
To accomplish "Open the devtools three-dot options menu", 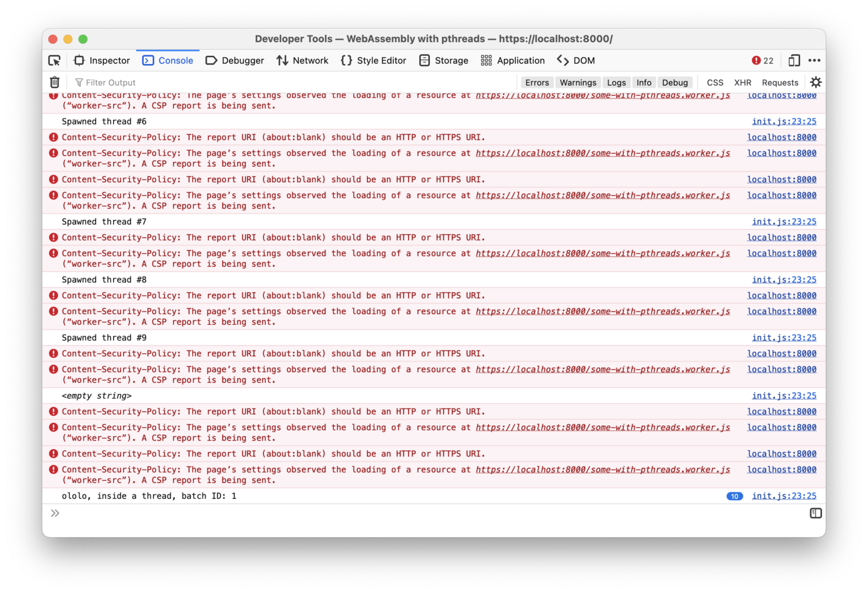I will click(x=815, y=60).
